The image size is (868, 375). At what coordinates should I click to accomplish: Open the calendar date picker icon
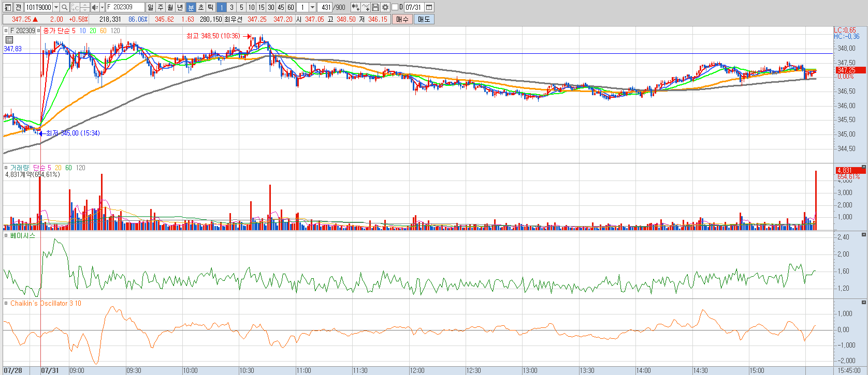[429, 7]
